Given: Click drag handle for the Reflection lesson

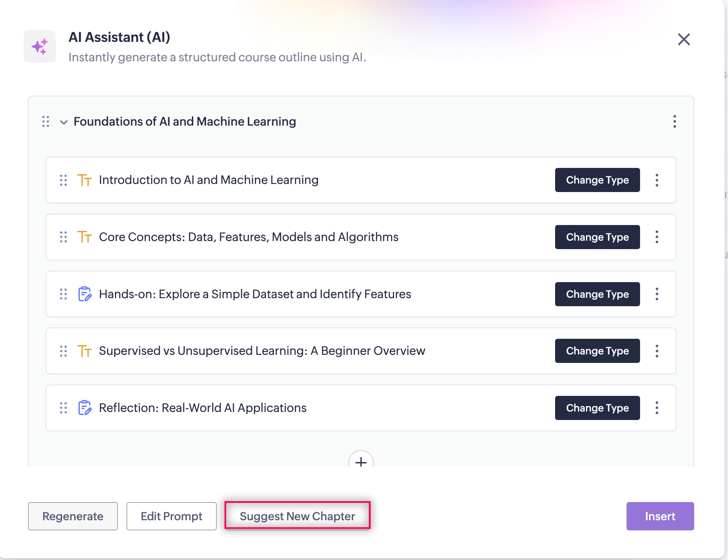Looking at the screenshot, I should click(x=63, y=408).
